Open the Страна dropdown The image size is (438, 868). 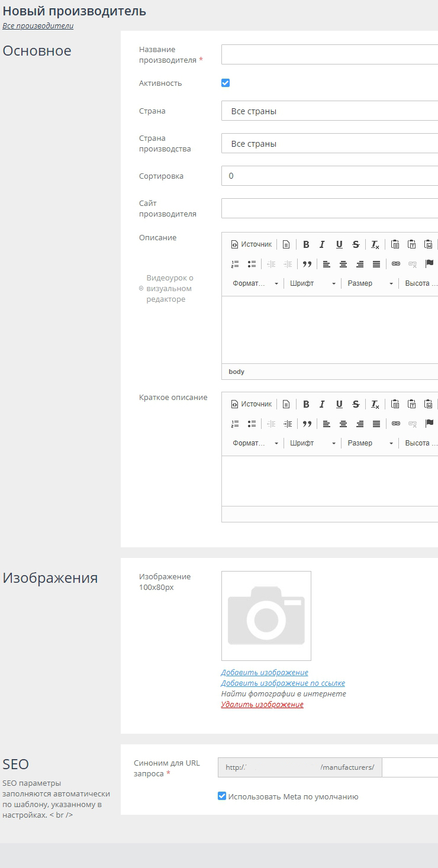tap(330, 111)
